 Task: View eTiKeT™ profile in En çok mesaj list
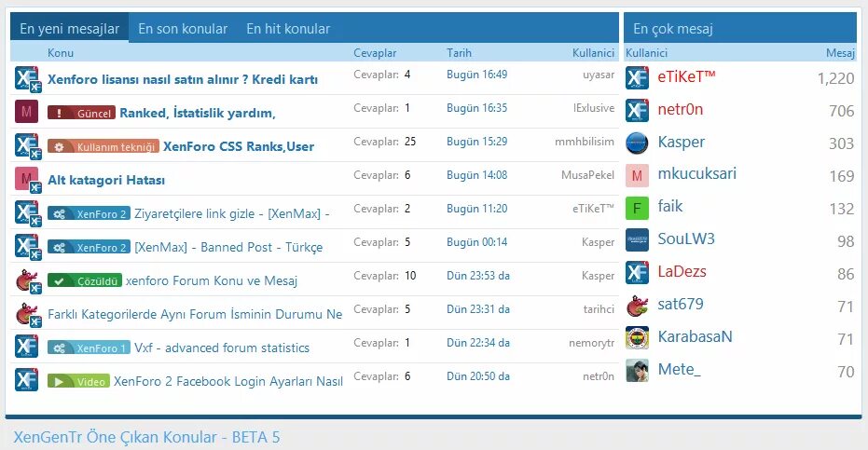pyautogui.click(x=686, y=76)
